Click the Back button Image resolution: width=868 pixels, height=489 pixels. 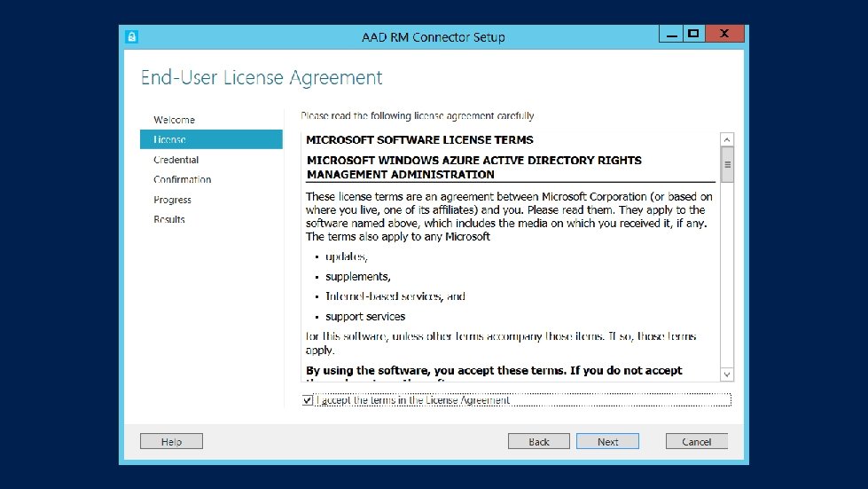539,441
